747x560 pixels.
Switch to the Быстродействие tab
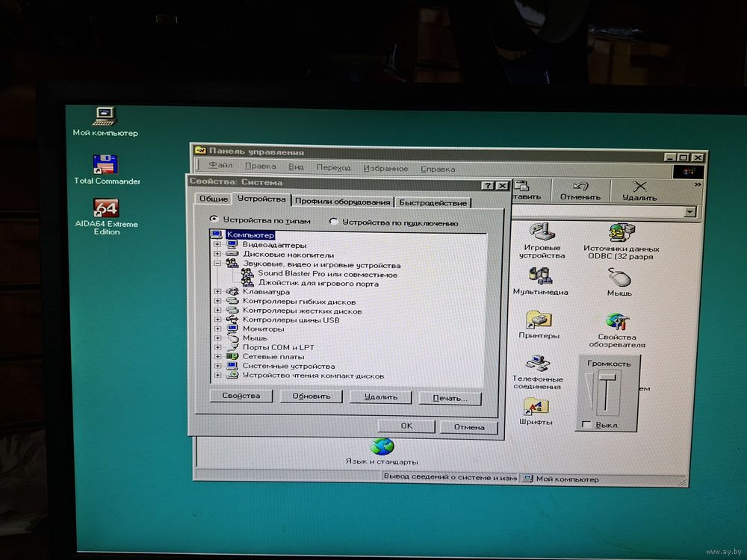pos(433,202)
